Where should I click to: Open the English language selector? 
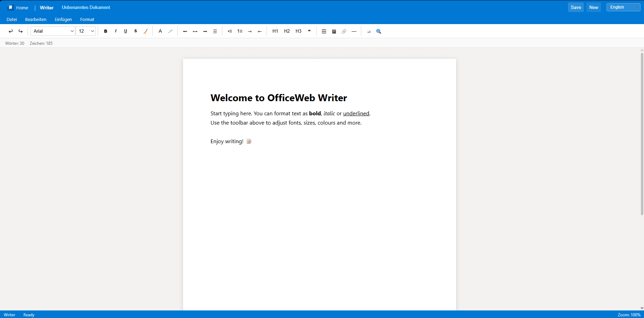coord(623,7)
